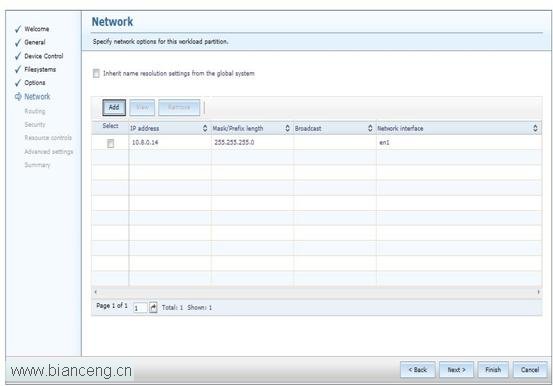Go to the General step
This screenshot has height=386, width=553.
pyautogui.click(x=35, y=42)
